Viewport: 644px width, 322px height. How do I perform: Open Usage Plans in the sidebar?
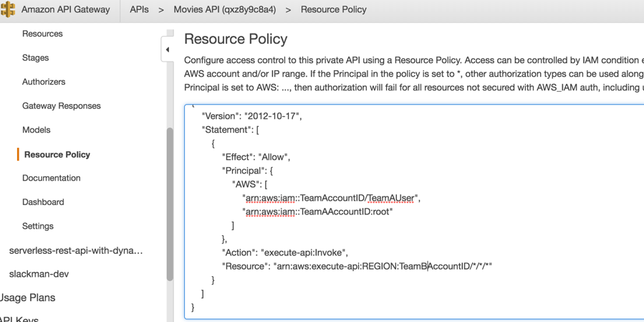pos(27,298)
